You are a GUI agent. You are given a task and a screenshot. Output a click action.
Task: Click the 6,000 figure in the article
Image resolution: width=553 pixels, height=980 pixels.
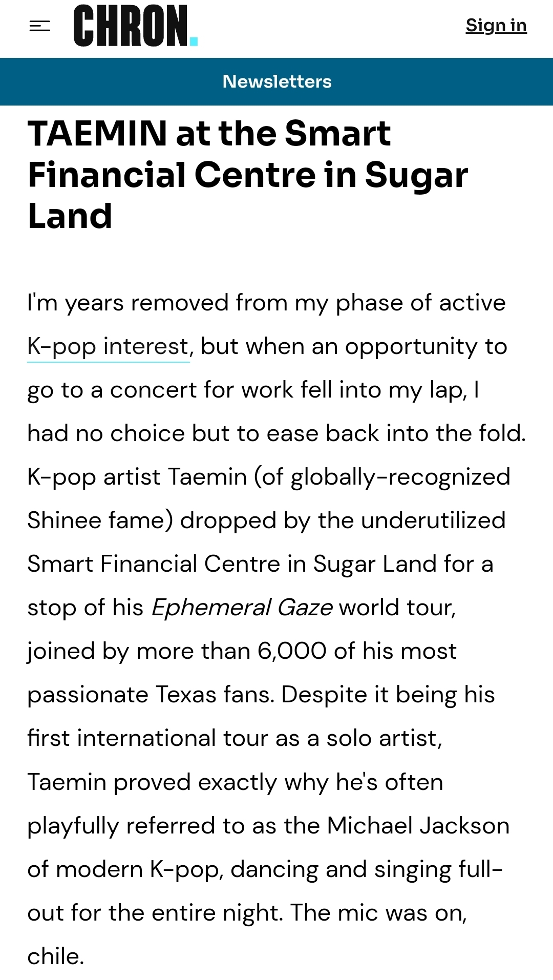(x=292, y=652)
